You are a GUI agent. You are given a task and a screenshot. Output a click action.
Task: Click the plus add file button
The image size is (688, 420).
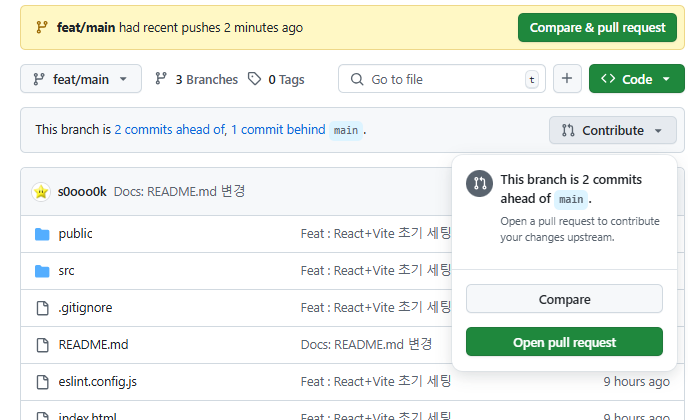click(x=567, y=79)
